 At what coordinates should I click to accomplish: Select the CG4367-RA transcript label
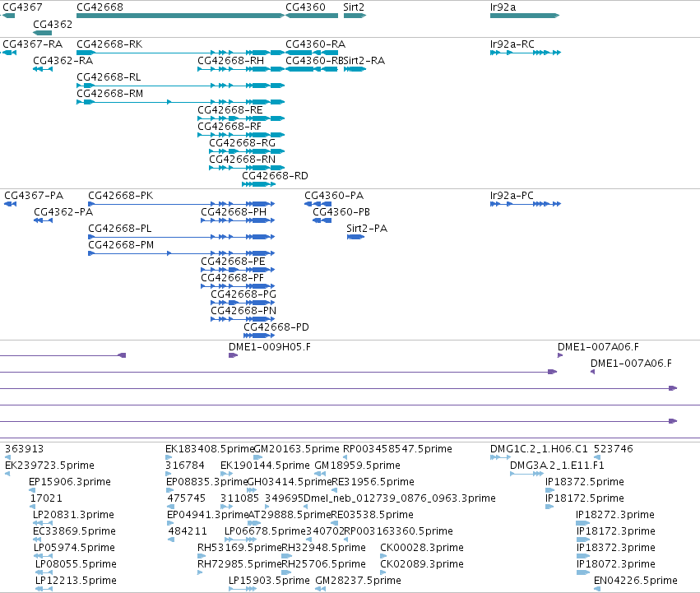pyautogui.click(x=33, y=44)
